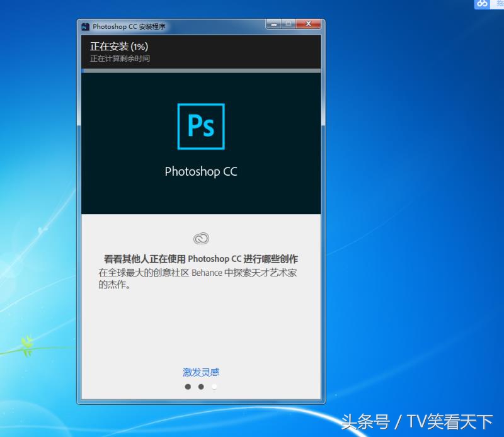Select the first carousel dot

point(188,387)
